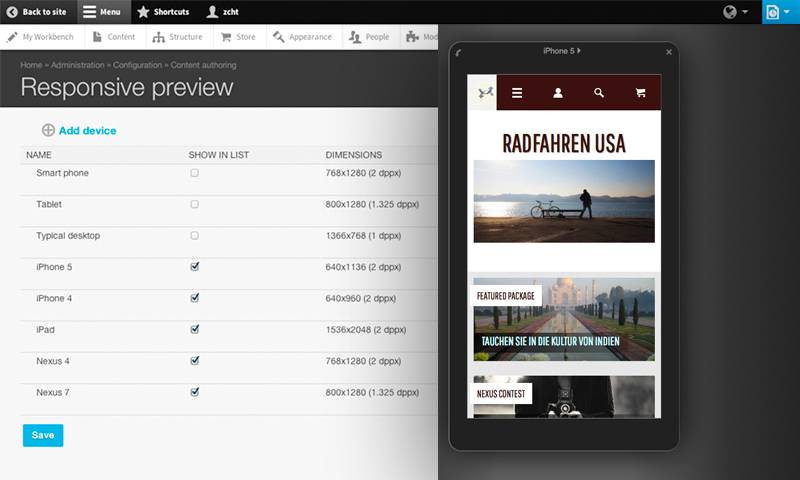Click the site logo in phone preview
The image size is (800, 480).
[x=482, y=92]
